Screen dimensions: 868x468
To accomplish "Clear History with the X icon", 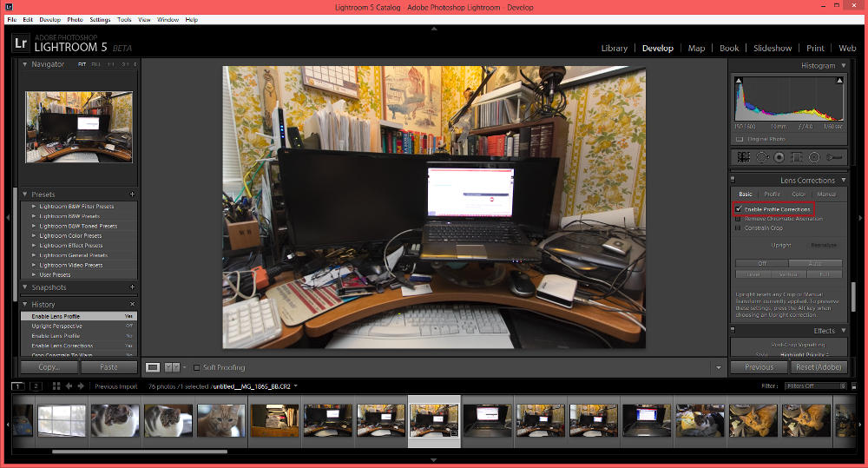I will point(132,304).
